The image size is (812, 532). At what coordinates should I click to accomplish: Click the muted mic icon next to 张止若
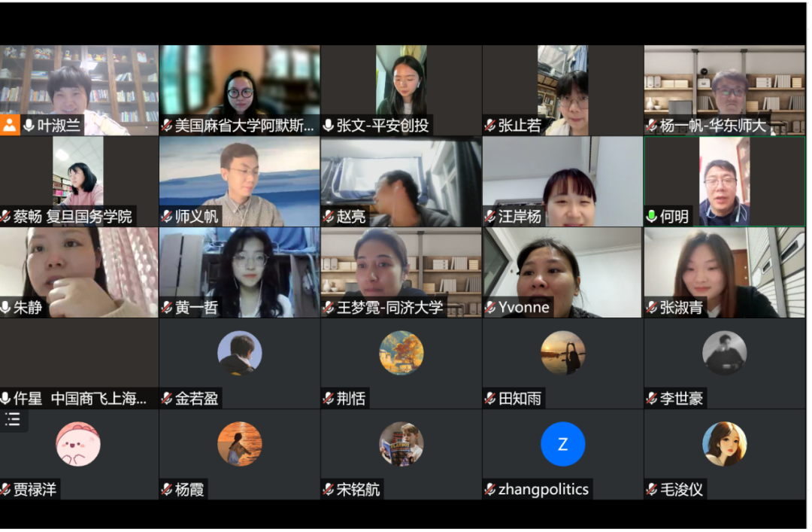click(x=490, y=126)
